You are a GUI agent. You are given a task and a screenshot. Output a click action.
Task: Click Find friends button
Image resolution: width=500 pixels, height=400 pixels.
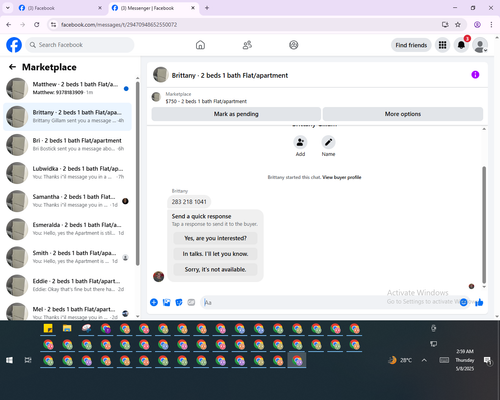[411, 45]
